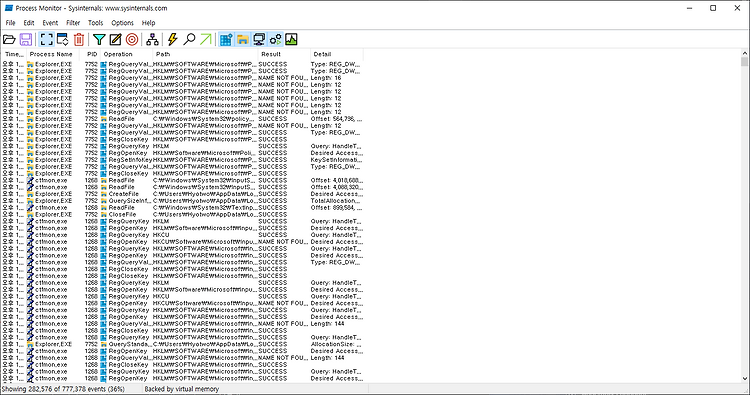Click the 'Offset: 564,786' detail cell
Image resolution: width=750 pixels, height=395 pixels.
click(337, 119)
